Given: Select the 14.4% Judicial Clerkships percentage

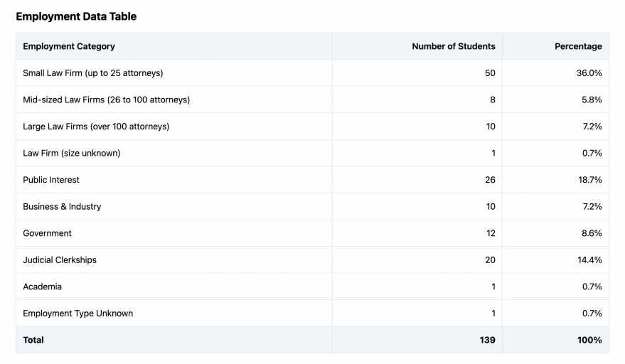Looking at the screenshot, I should pos(589,259).
